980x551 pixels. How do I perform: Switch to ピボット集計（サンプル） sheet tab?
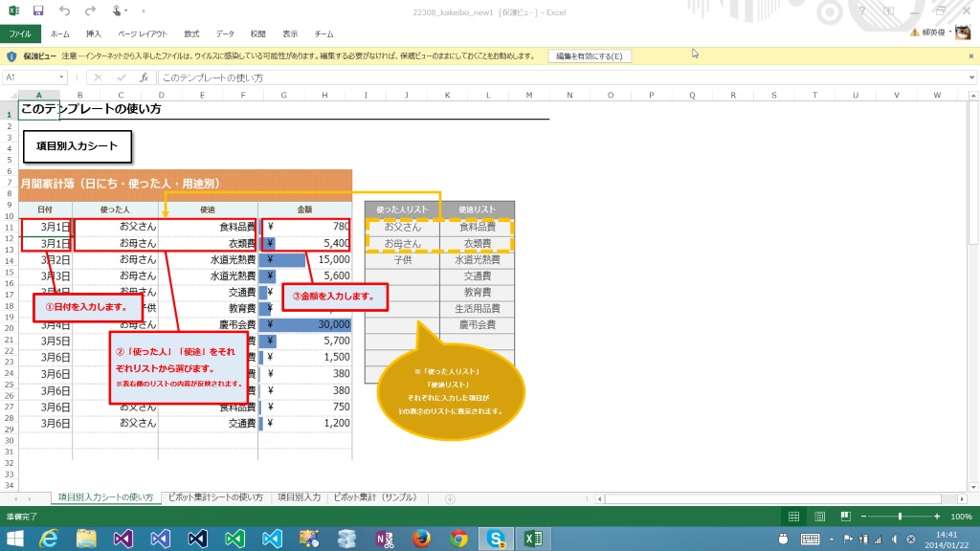[375, 497]
